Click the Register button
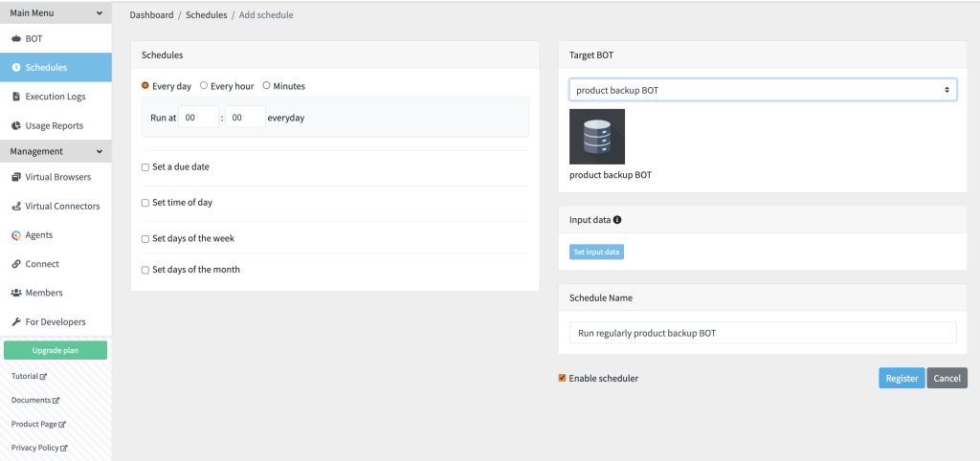The height and width of the screenshot is (461, 980). [902, 378]
